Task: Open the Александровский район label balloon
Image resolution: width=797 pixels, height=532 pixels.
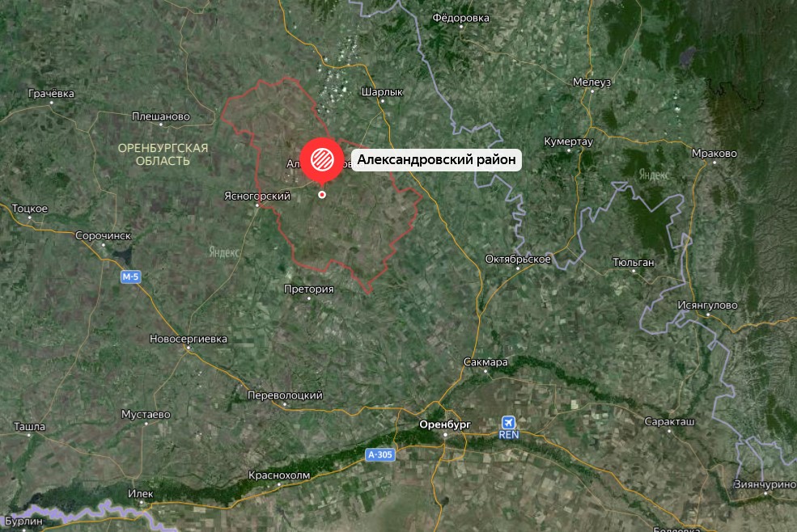Action: [x=436, y=159]
